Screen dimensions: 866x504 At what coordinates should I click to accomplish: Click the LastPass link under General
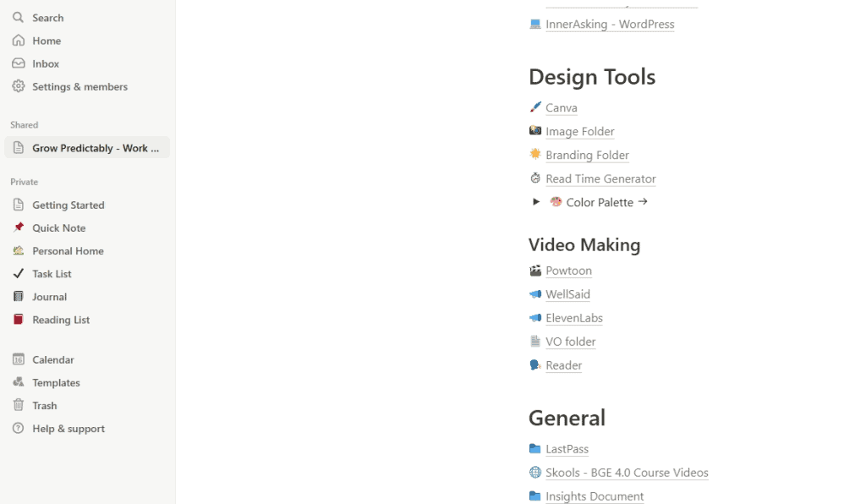567,449
